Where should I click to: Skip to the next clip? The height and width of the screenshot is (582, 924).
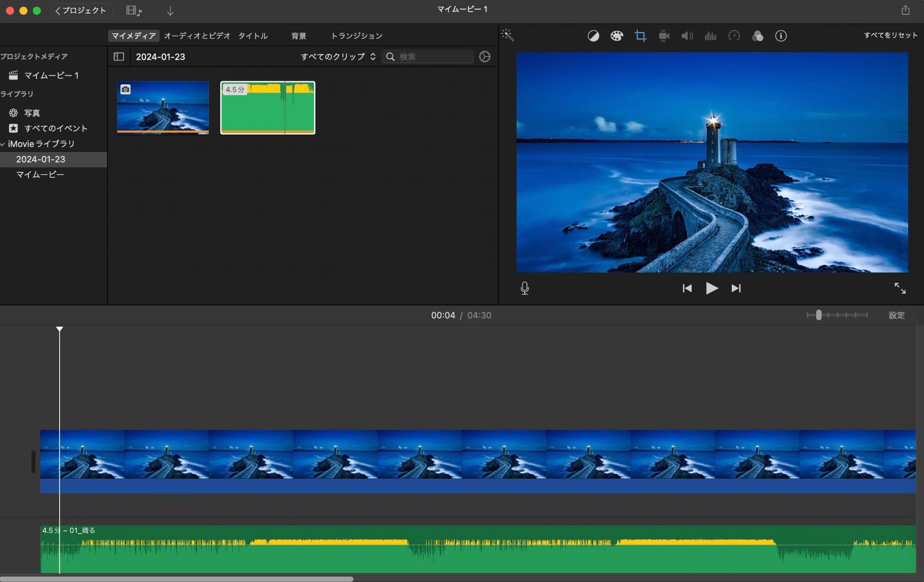(736, 288)
